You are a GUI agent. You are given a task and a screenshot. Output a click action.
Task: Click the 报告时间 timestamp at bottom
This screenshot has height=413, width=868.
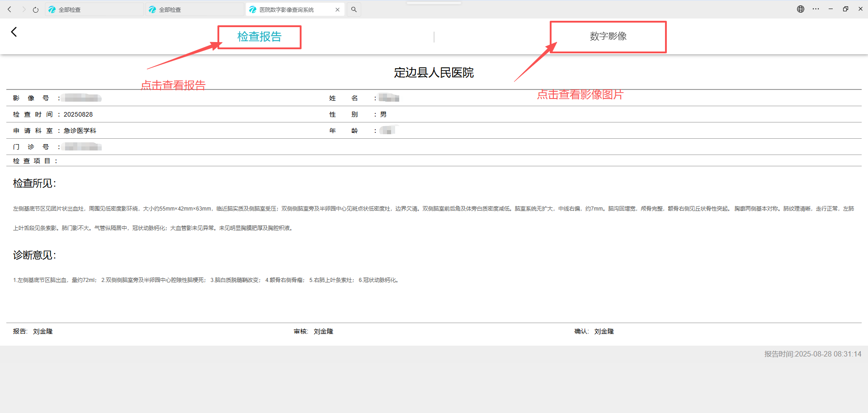[x=812, y=354]
